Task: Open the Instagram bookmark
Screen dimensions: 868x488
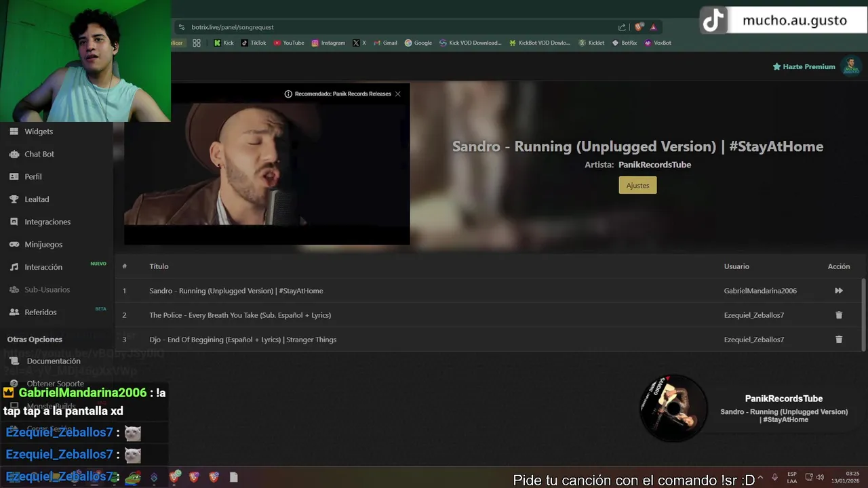Action: click(x=328, y=43)
